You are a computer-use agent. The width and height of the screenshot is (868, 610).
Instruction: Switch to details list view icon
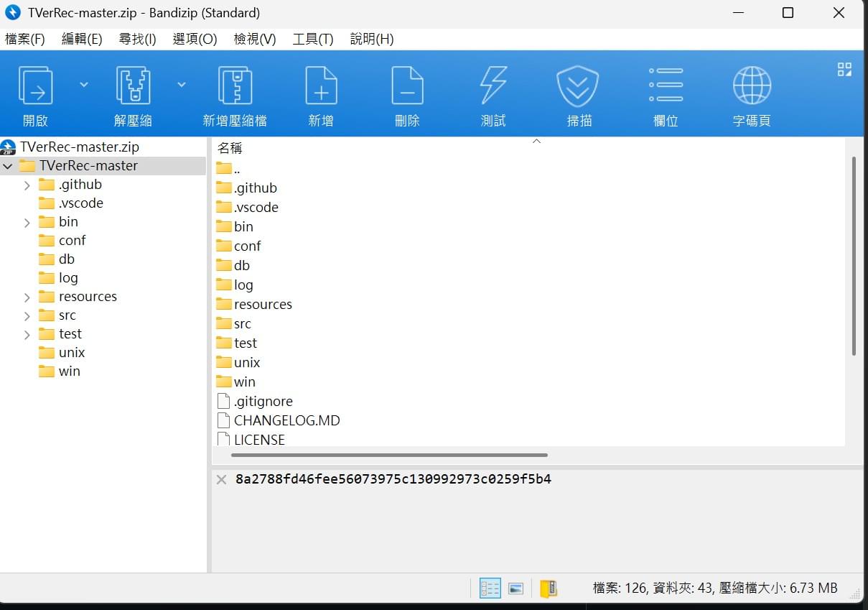[490, 588]
